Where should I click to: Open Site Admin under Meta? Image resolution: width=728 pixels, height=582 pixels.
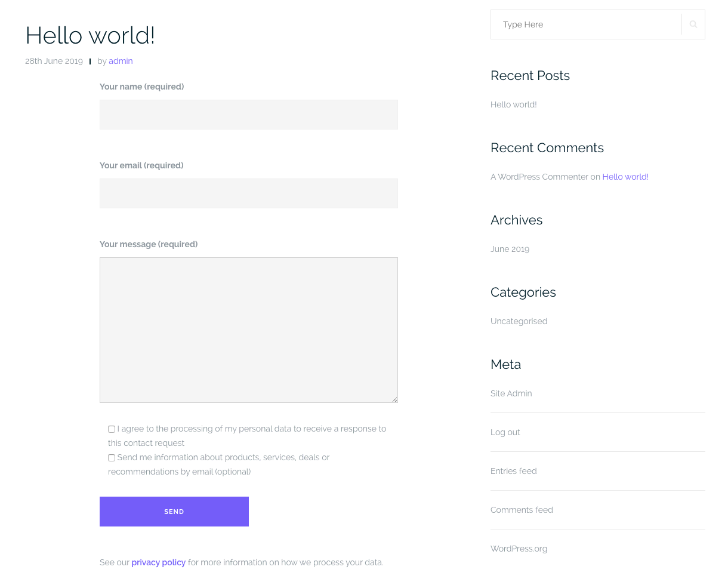point(511,393)
